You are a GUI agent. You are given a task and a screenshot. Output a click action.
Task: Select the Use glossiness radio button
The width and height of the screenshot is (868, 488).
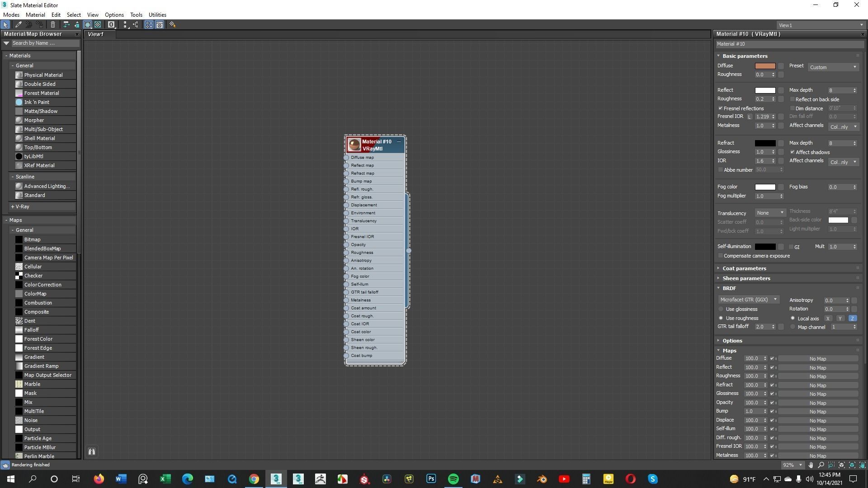(x=721, y=309)
